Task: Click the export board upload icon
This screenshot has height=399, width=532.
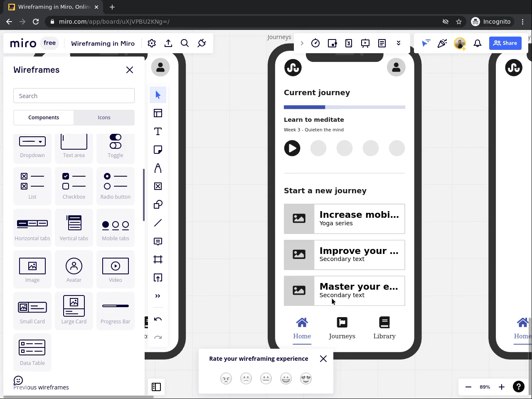Action: click(168, 43)
